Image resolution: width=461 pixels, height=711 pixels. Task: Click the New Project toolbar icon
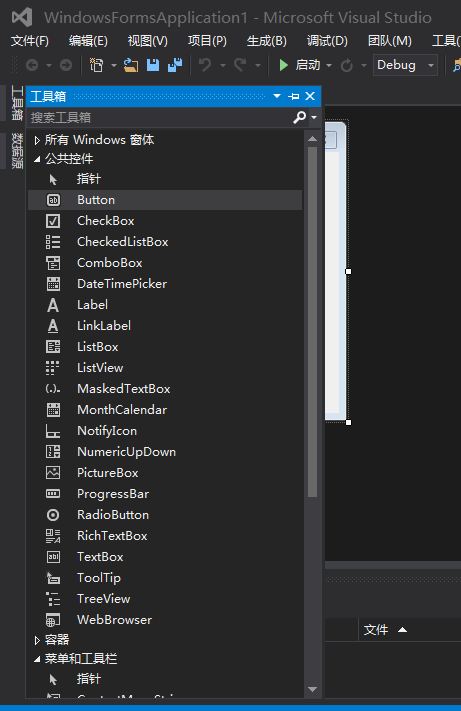point(96,65)
